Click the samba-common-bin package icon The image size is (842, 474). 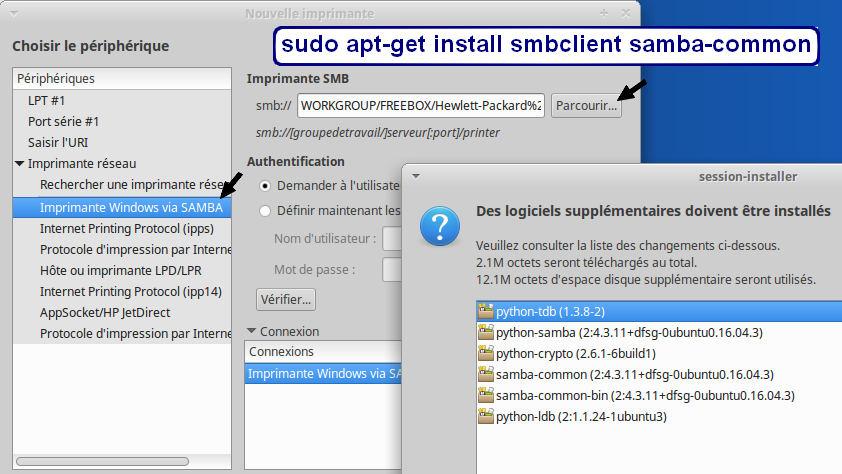pos(487,396)
